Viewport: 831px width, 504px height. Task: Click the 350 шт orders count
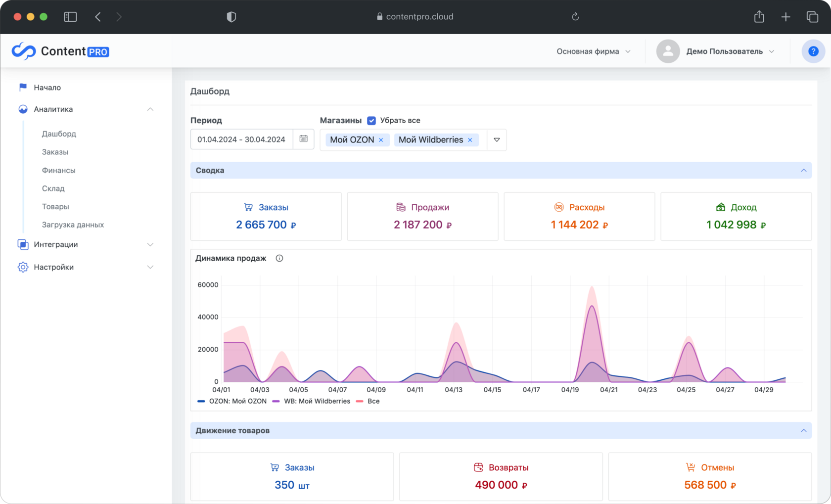click(292, 485)
